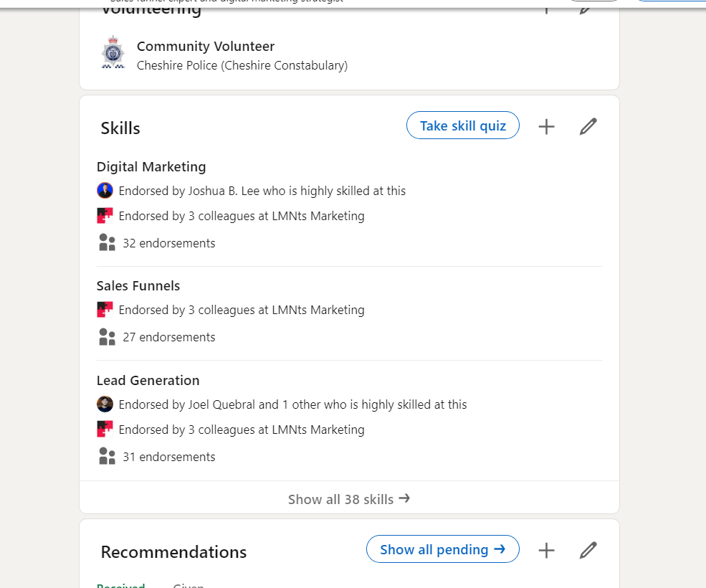This screenshot has width=706, height=588.
Task: Click LMNts Marketing logo under Digital Marketing
Action: [x=105, y=216]
